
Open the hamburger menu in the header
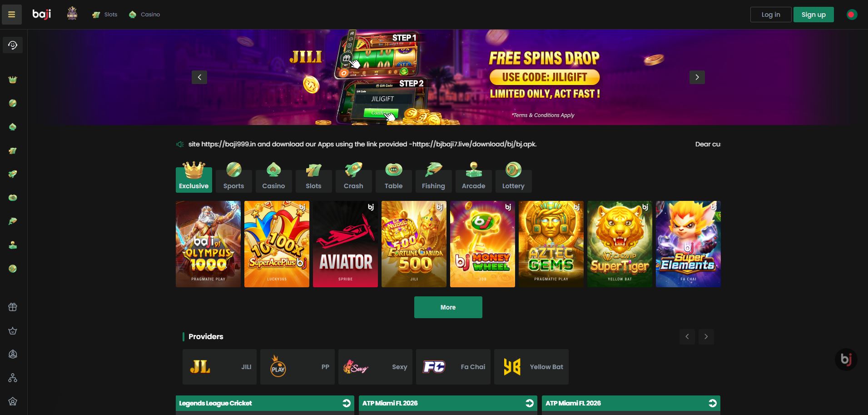(12, 15)
